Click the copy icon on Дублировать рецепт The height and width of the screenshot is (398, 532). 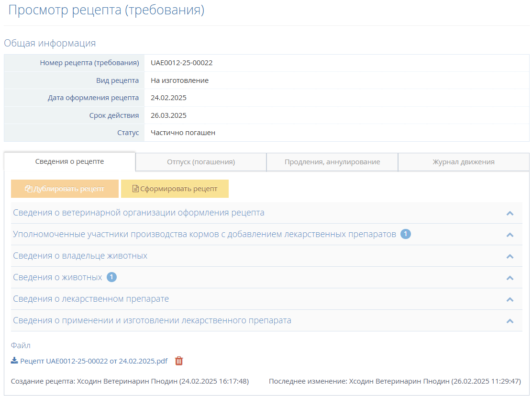tap(29, 189)
